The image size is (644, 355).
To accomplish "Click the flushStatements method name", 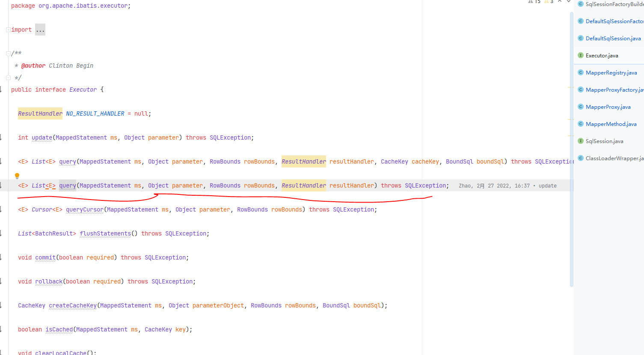I will click(105, 233).
